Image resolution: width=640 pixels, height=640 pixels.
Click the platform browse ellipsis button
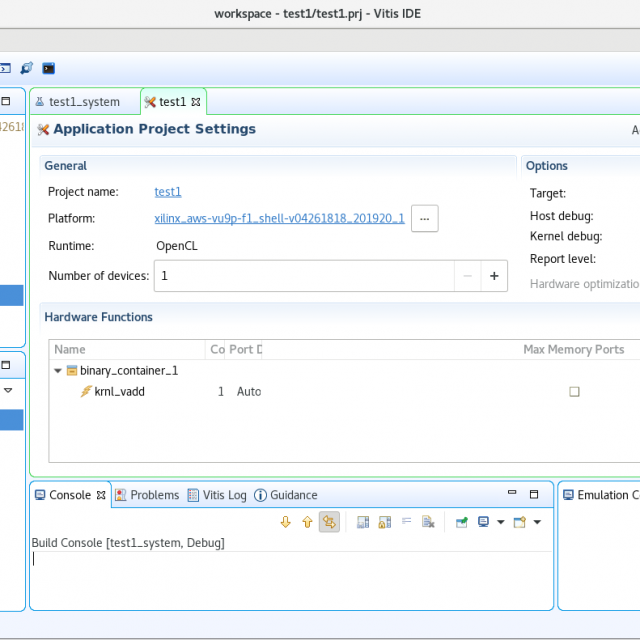pyautogui.click(x=424, y=219)
